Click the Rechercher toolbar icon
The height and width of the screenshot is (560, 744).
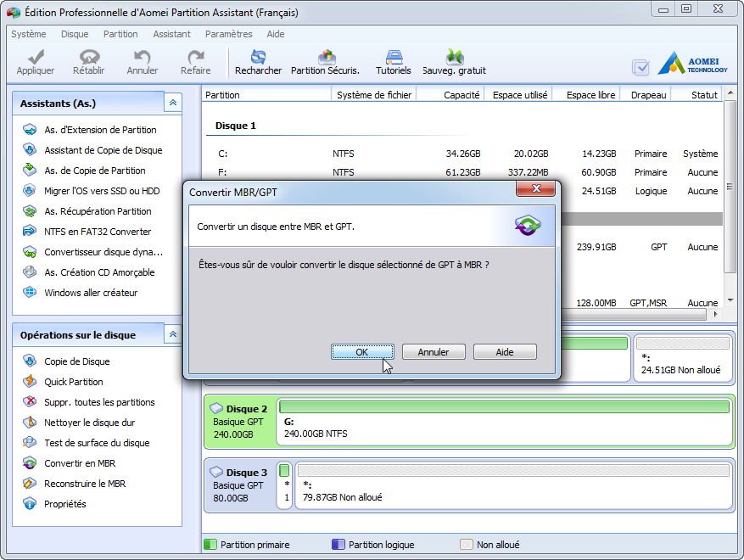(258, 58)
